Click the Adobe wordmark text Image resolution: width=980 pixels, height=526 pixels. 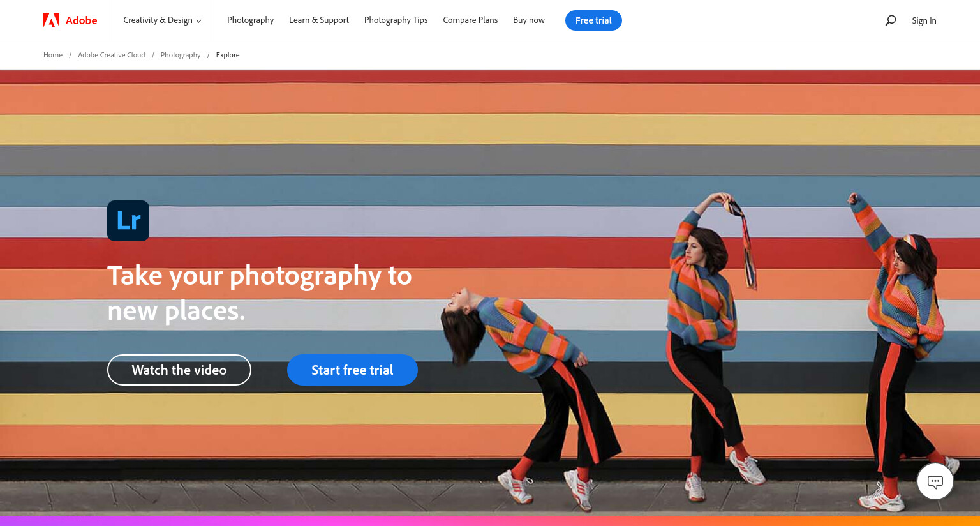(x=82, y=20)
